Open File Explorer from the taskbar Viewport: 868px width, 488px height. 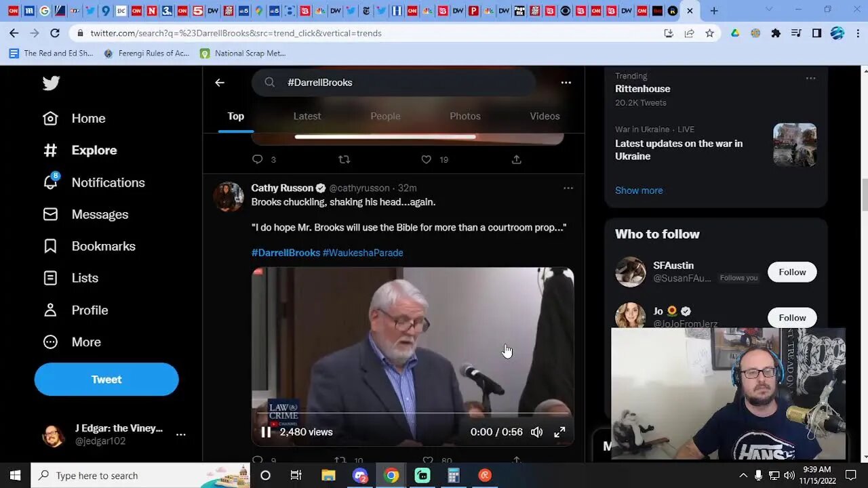pos(328,476)
